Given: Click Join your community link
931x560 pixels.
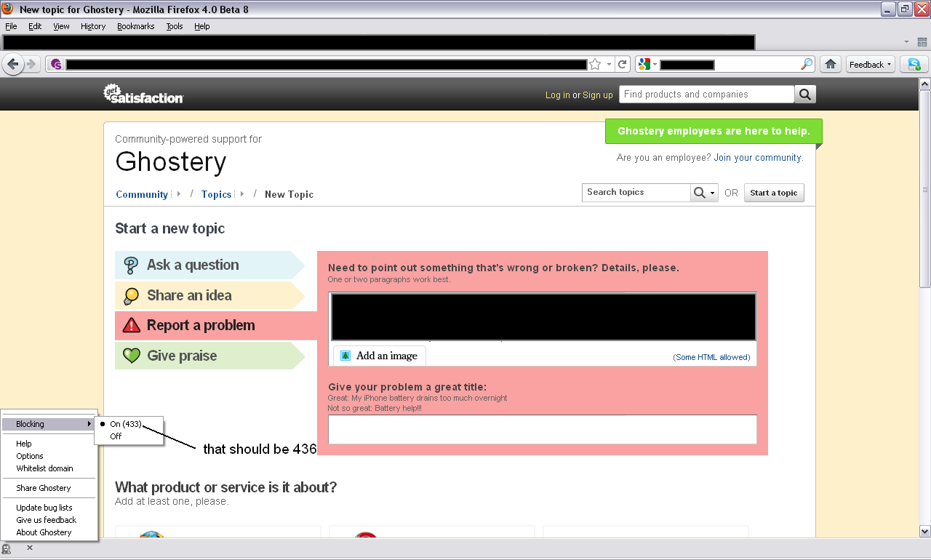Looking at the screenshot, I should pos(757,158).
